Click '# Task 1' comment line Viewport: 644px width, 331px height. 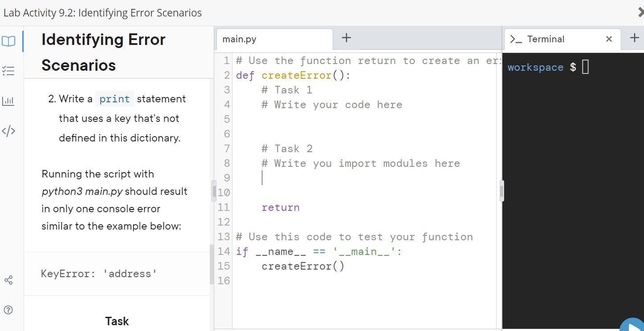287,90
